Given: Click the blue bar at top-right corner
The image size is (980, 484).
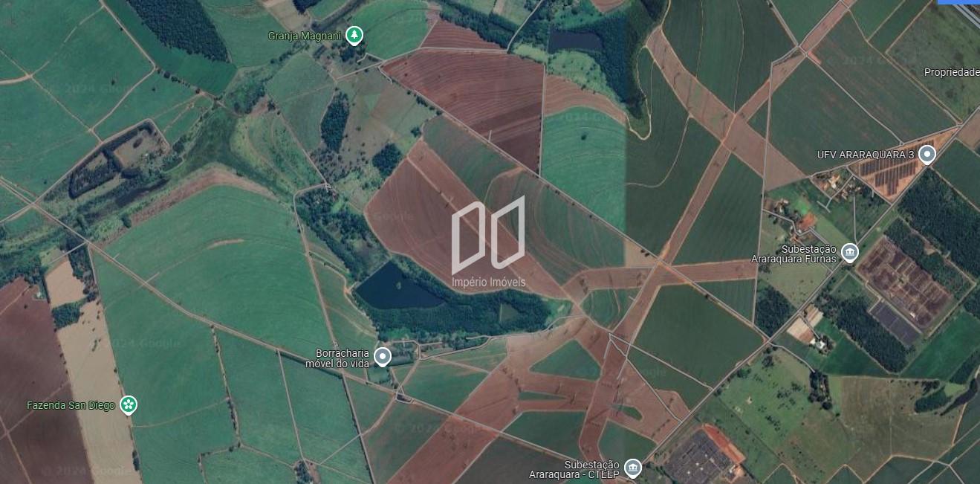Looking at the screenshot, I should coord(958,2).
